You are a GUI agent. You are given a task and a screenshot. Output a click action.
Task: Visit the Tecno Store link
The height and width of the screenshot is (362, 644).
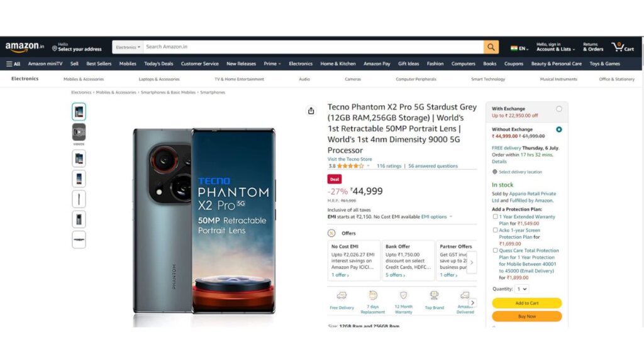tap(350, 159)
